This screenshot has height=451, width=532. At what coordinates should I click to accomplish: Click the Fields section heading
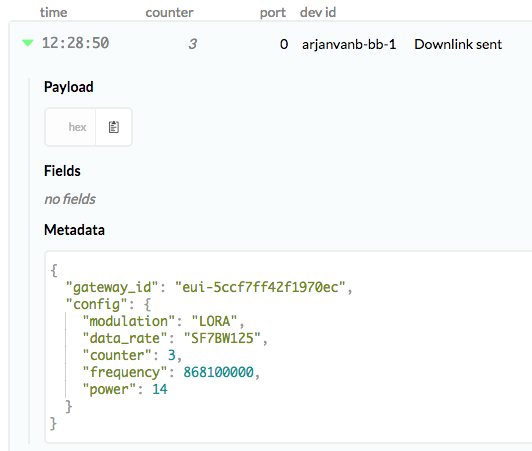pos(62,171)
